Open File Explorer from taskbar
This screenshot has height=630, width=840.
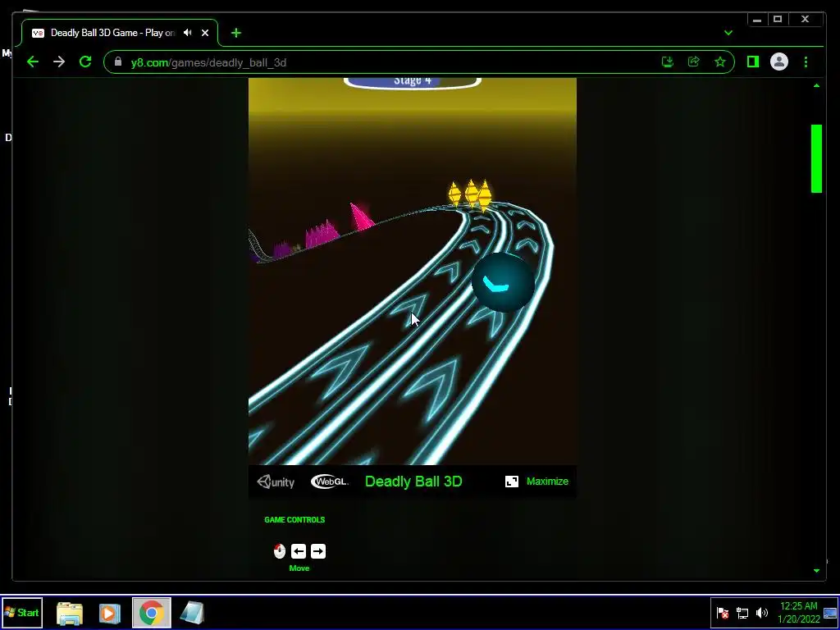[x=70, y=613]
